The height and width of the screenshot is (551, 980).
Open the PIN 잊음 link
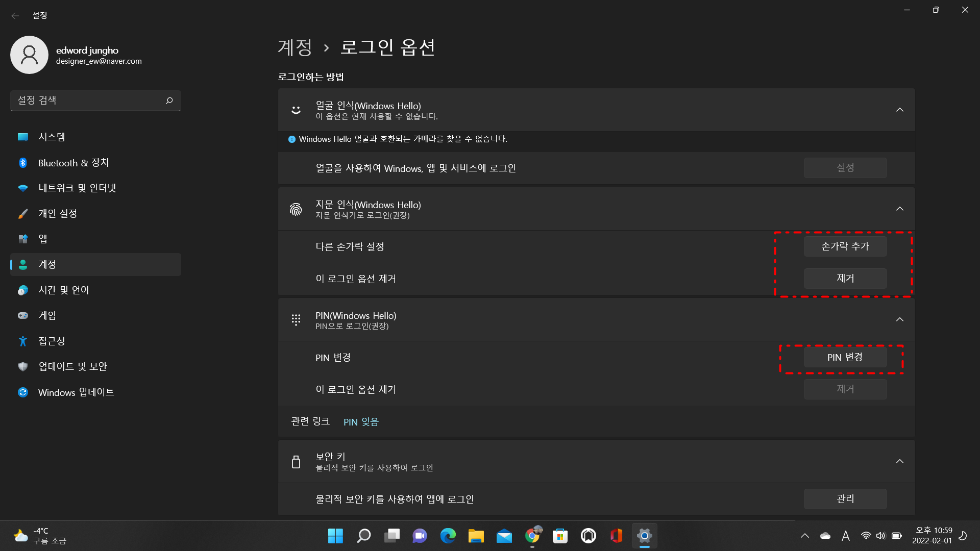click(361, 422)
